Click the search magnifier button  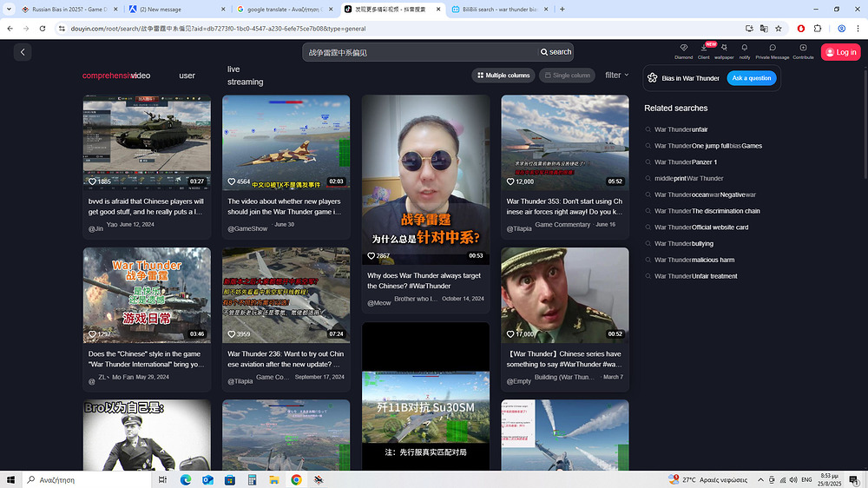(x=556, y=52)
